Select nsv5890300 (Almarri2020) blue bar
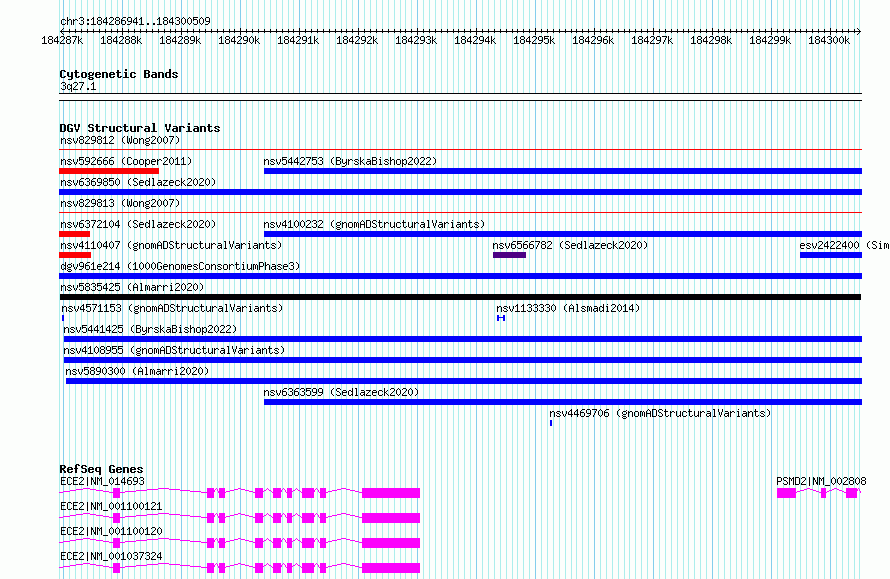 [x=464, y=381]
